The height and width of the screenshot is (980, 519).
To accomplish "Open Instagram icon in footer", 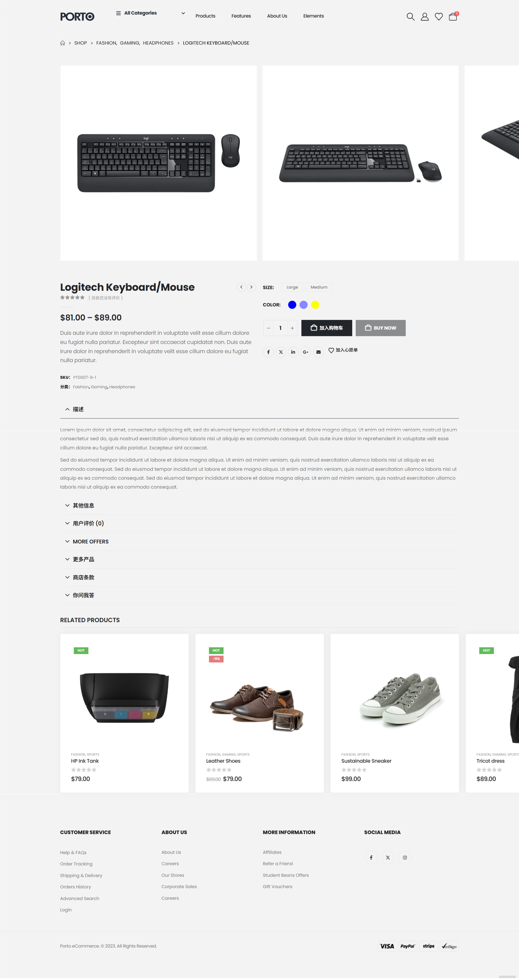I will click(x=405, y=857).
